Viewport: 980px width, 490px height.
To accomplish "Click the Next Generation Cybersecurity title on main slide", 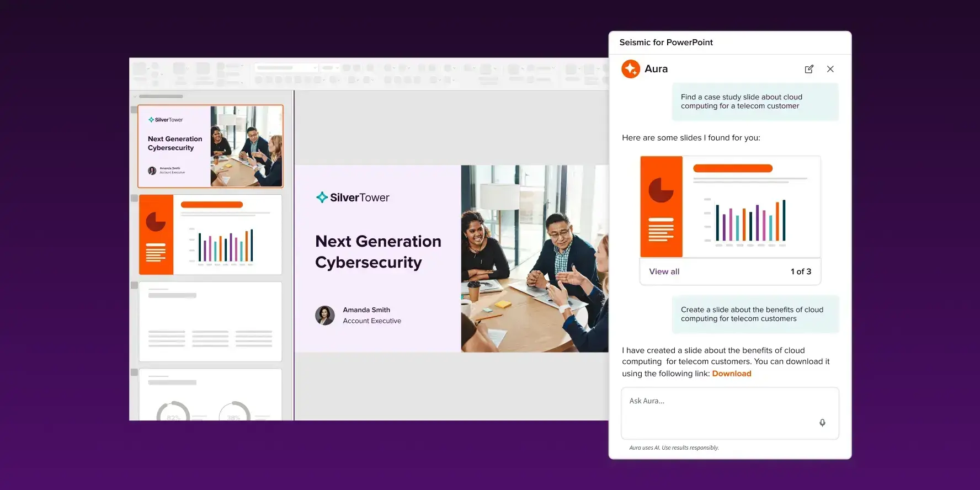I will click(x=378, y=252).
